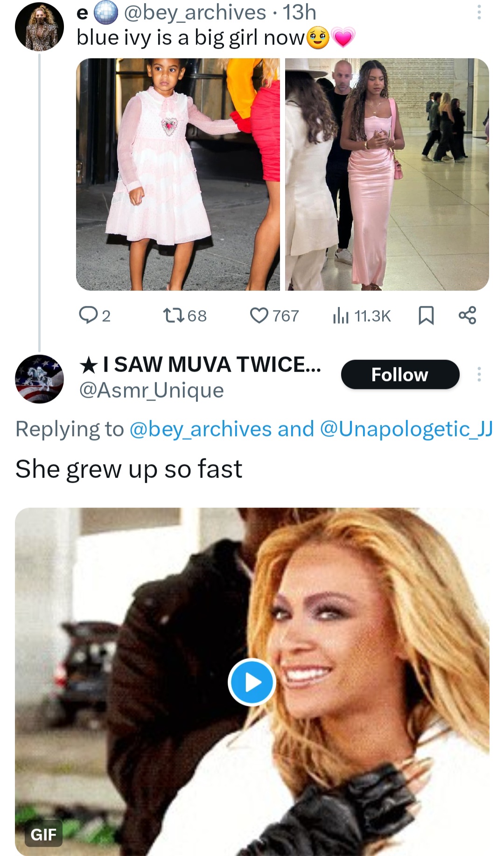Open more options for Asmr_Unique reply
Image resolution: width=504 pixels, height=856 pixels.
click(479, 374)
